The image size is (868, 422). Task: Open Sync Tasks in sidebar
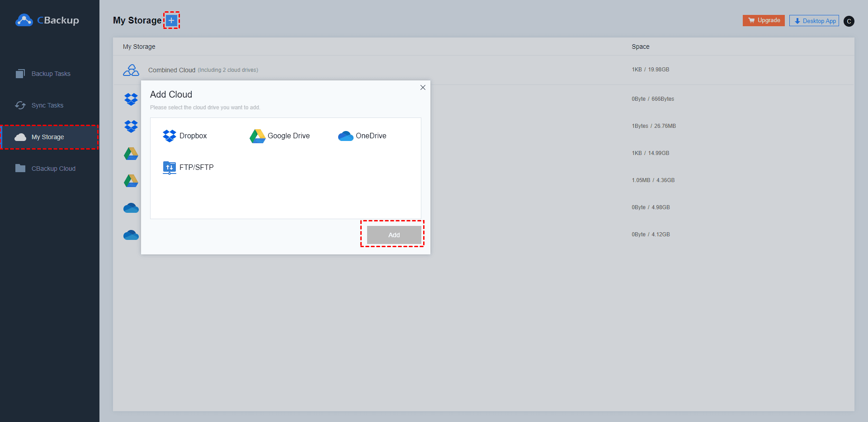pyautogui.click(x=50, y=105)
